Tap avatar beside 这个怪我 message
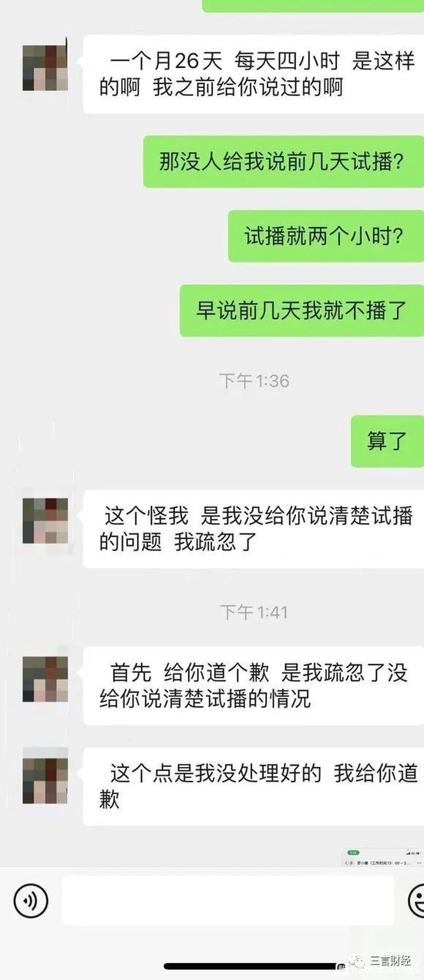Image resolution: width=424 pixels, height=980 pixels. (45, 521)
